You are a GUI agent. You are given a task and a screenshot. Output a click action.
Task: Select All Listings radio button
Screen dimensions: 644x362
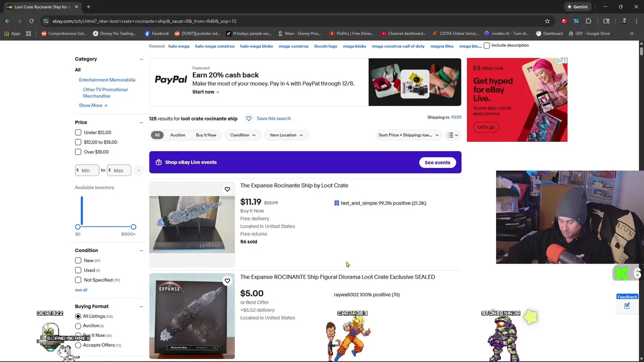78,316
